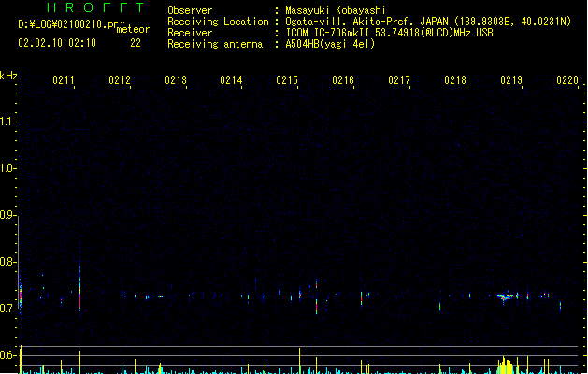Image resolution: width=588 pixels, height=374 pixels.
Task: Click the yellow intensity burst below 0219
Action: coord(505,366)
